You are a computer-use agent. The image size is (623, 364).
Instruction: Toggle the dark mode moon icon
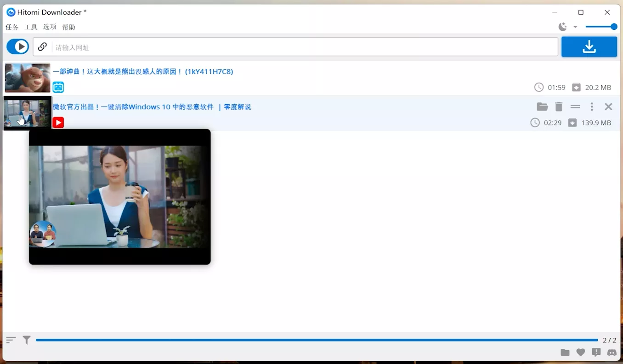(x=562, y=27)
